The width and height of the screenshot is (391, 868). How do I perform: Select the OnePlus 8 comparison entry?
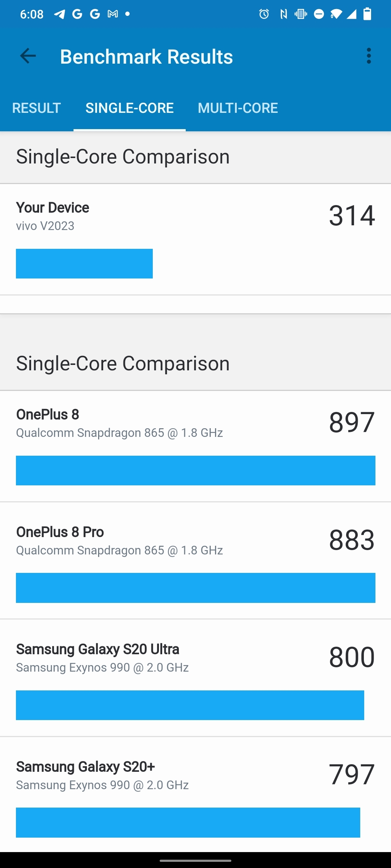pos(195,446)
